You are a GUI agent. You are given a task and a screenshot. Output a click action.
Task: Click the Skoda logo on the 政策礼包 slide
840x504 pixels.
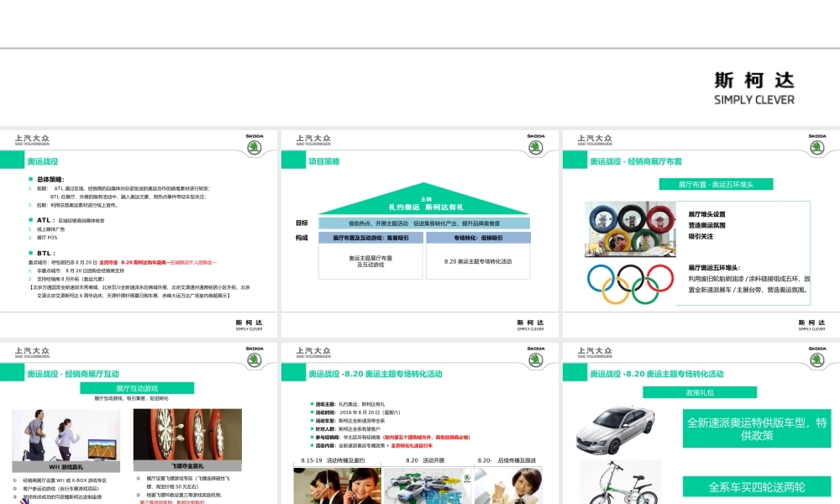click(817, 358)
